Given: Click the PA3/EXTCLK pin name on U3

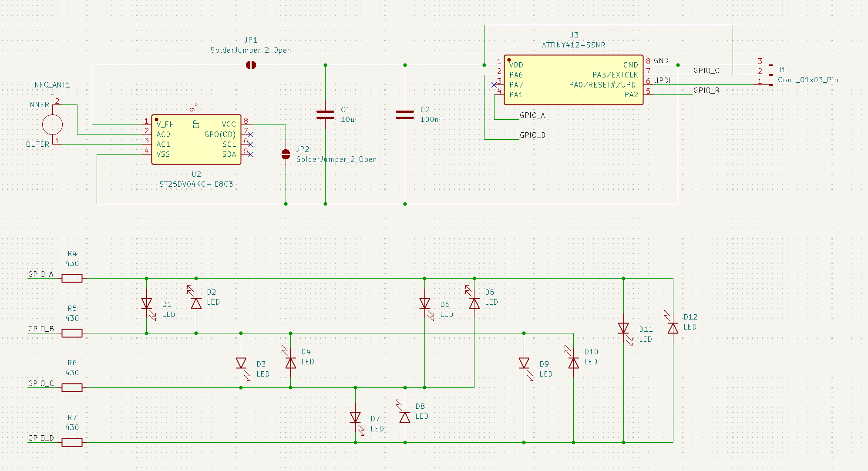Looking at the screenshot, I should click(615, 75).
